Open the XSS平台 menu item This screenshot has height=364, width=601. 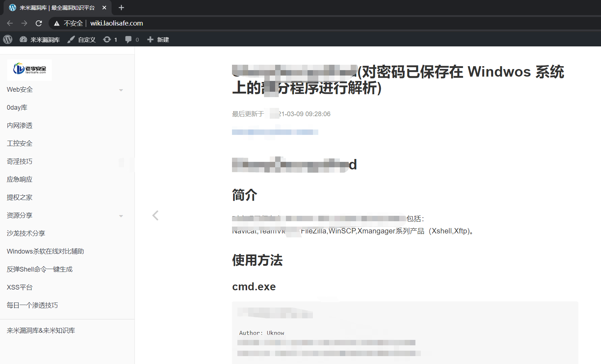(19, 287)
